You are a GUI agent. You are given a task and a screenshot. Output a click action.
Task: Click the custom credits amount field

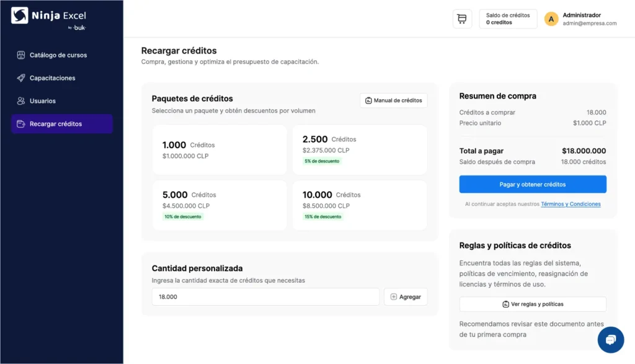[x=265, y=296]
